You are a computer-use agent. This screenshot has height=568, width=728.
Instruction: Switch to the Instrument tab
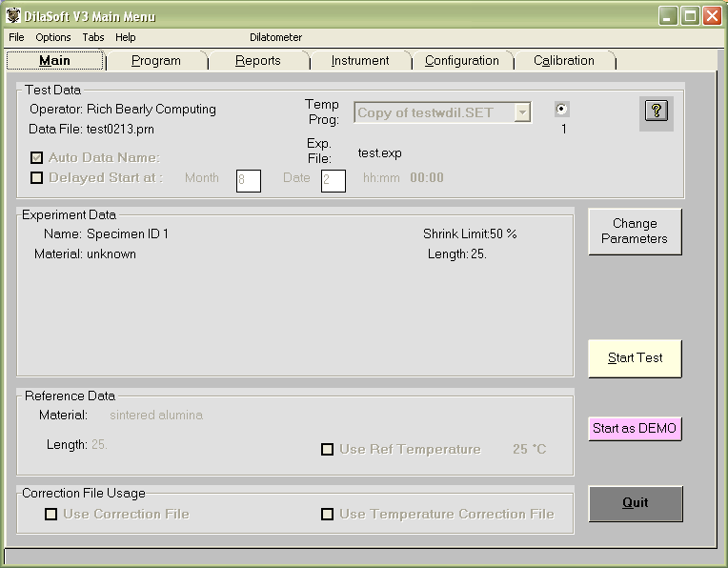360,60
